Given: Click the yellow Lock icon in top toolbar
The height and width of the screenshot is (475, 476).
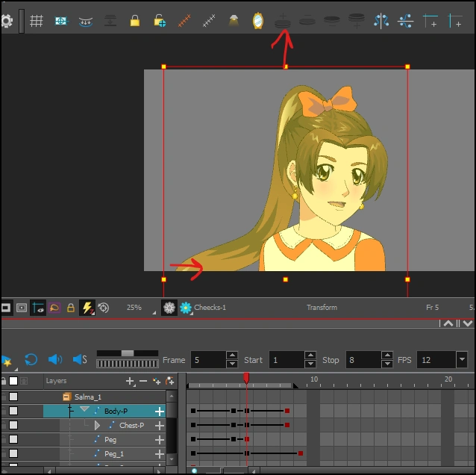Looking at the screenshot, I should (135, 21).
